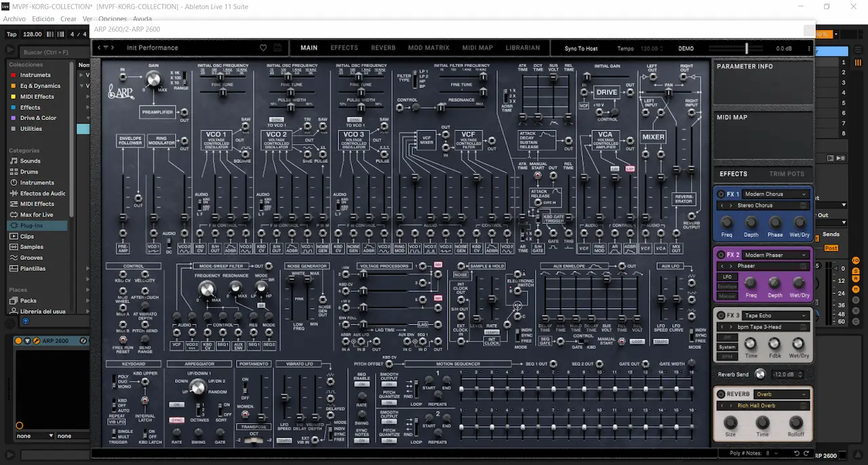
Task: Click the red Momentary portamento button
Action: (x=245, y=413)
